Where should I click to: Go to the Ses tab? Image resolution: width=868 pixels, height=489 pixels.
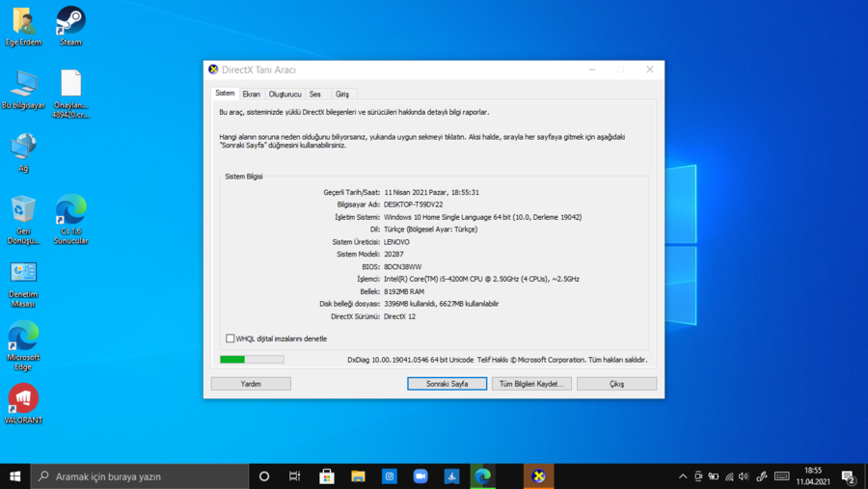point(315,95)
